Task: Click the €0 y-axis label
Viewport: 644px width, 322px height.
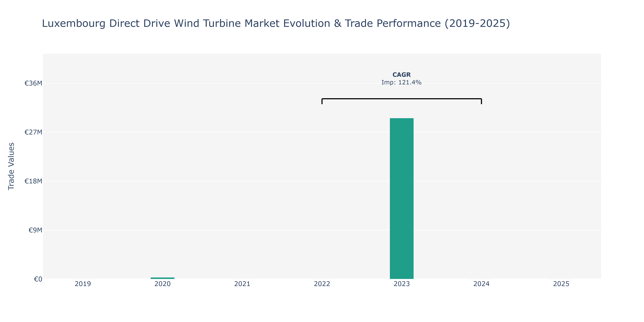Action: tap(38, 279)
